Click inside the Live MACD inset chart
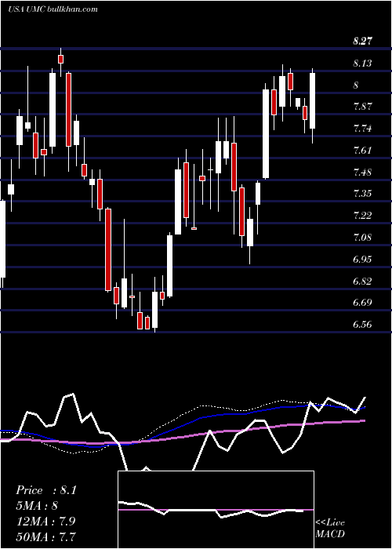The image size is (392, 549). [216, 510]
